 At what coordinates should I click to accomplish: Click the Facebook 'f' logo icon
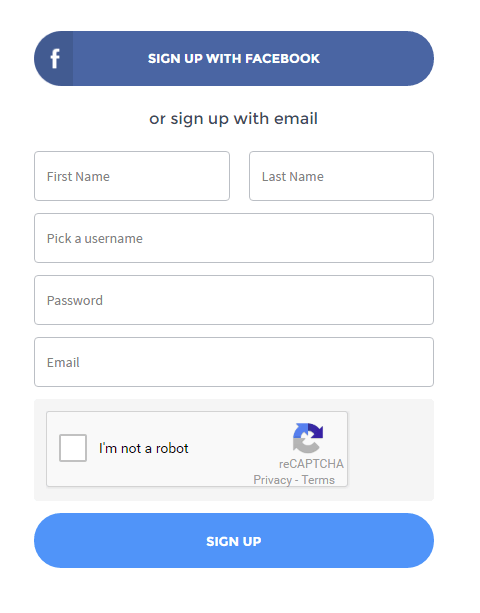tap(55, 59)
